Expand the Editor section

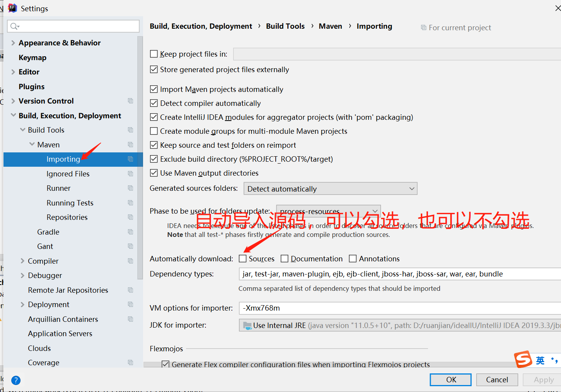click(x=13, y=72)
